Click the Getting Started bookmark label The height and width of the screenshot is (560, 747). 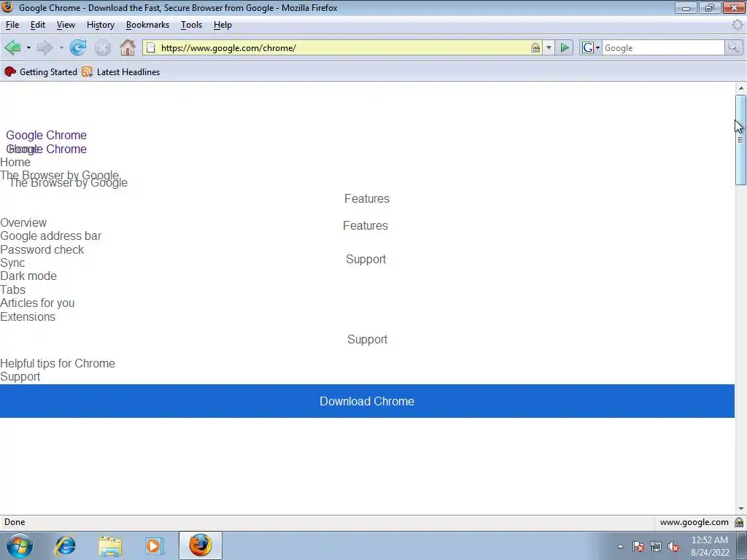(49, 72)
